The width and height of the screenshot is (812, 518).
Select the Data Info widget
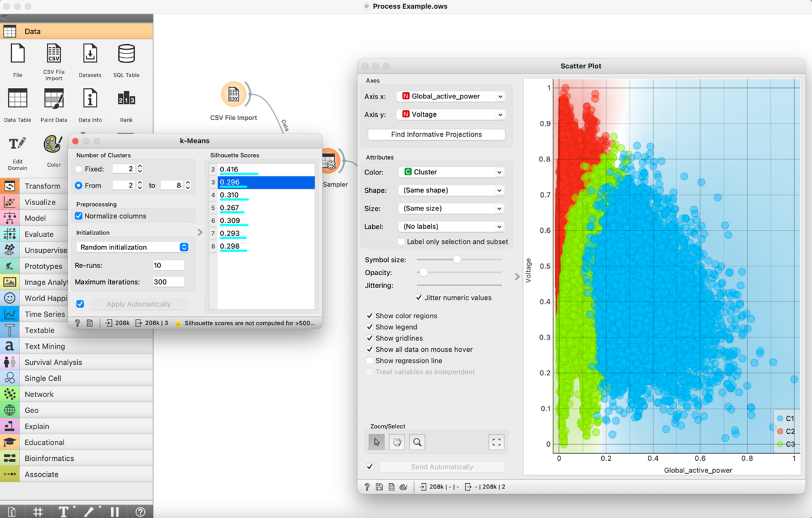click(90, 100)
